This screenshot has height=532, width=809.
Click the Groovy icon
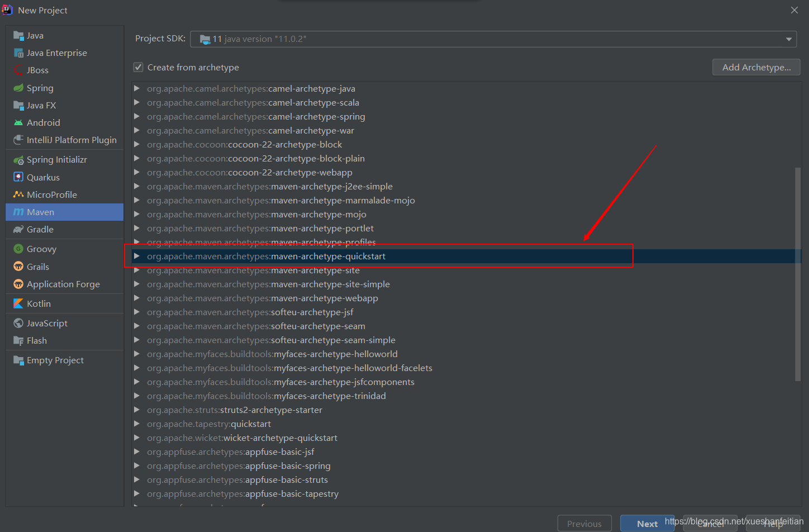(x=18, y=249)
